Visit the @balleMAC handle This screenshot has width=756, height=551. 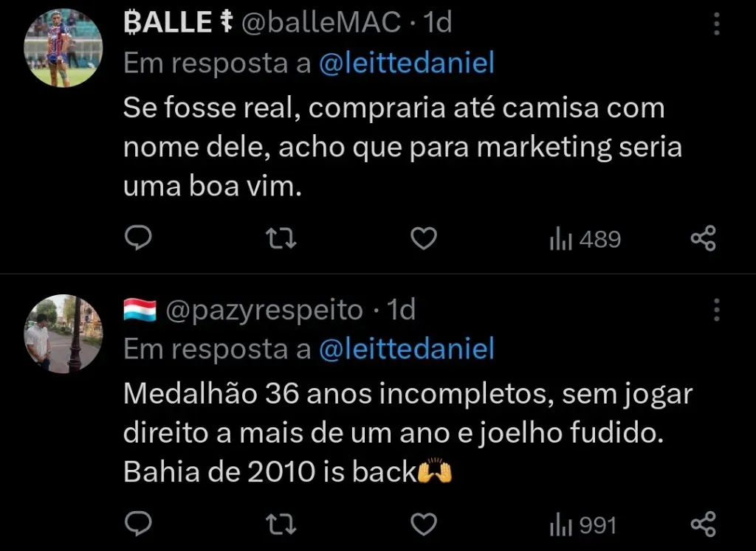(x=320, y=24)
